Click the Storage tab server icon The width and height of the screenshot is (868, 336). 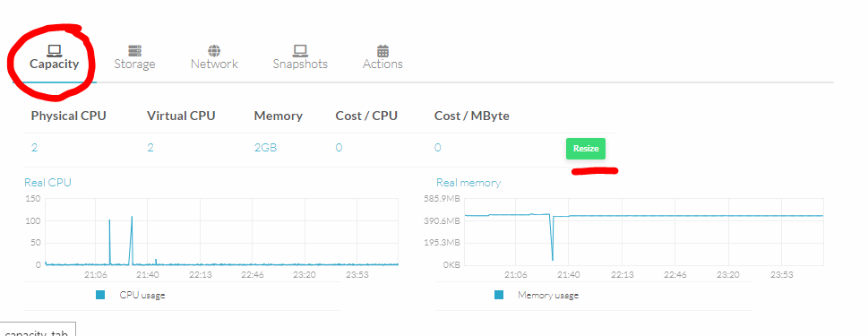[134, 51]
